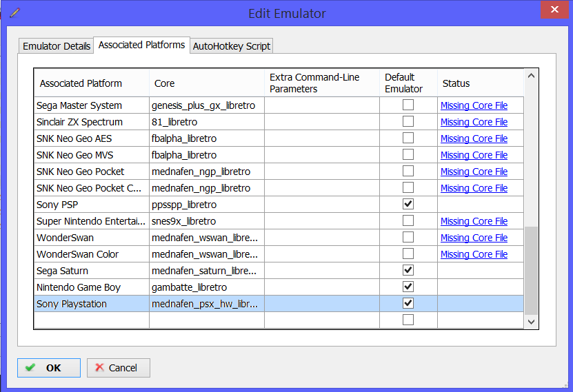The width and height of the screenshot is (573, 392).
Task: Uncheck default emulator for Sony PSP
Action: pos(408,204)
